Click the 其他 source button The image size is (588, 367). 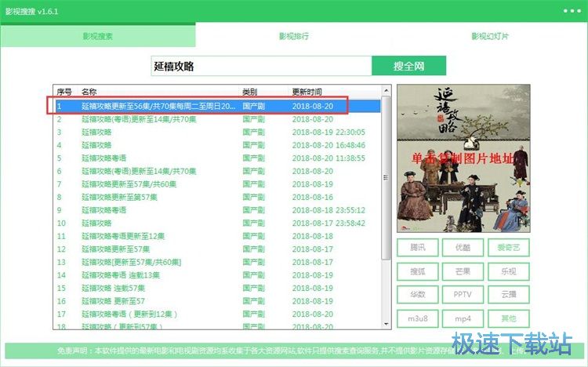pos(507,318)
